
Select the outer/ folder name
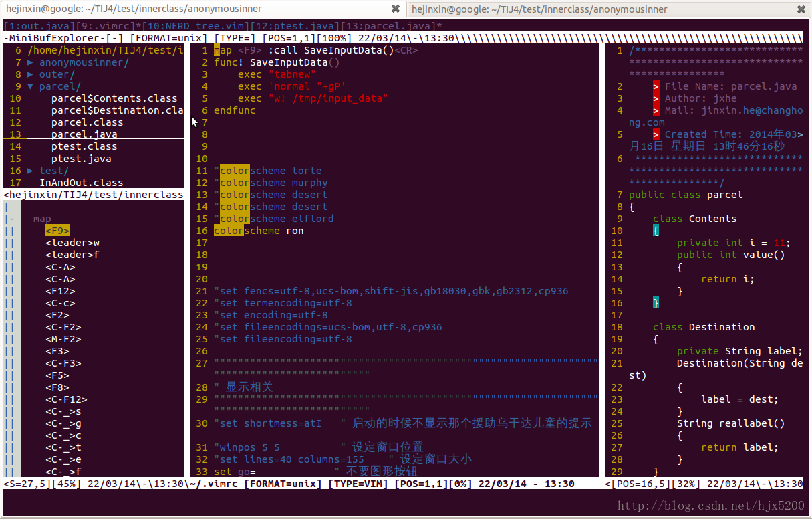[57, 74]
